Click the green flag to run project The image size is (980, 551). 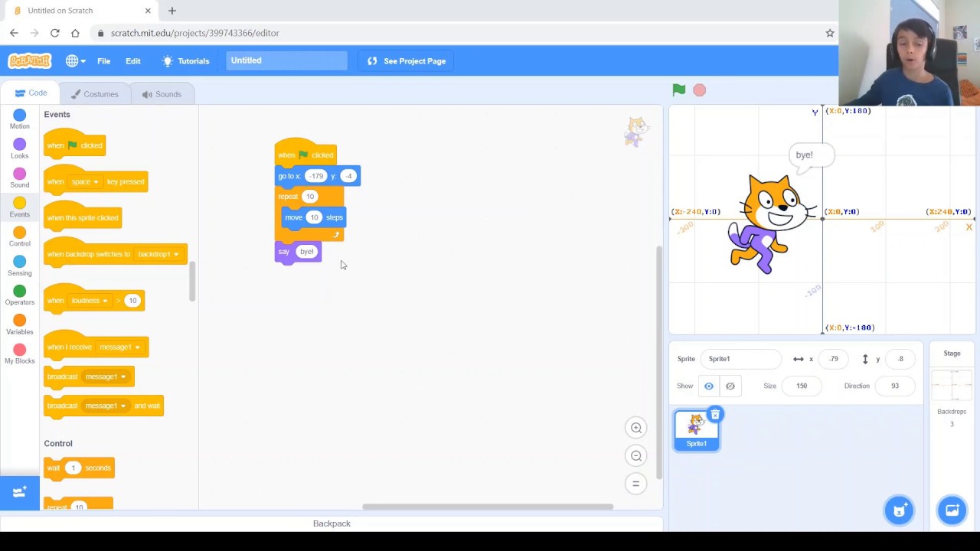[x=678, y=90]
